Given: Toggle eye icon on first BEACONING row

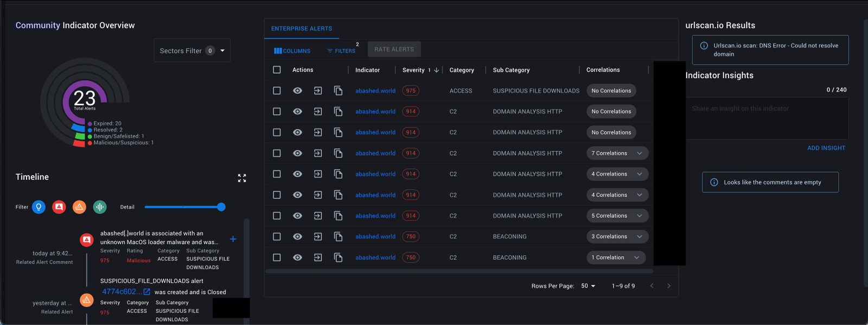Looking at the screenshot, I should point(297,237).
